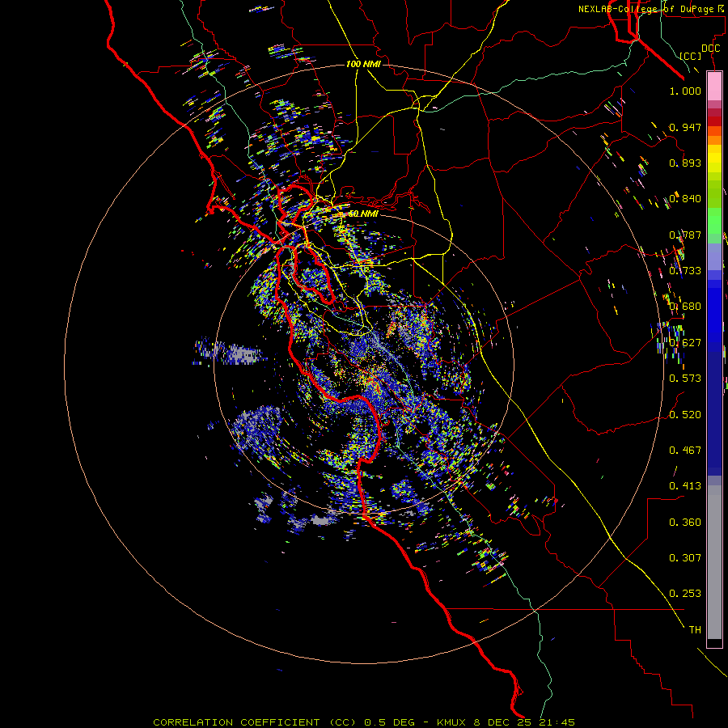The image size is (728, 728).
Task: Click the "0.627" scale label
Action: pos(685,342)
